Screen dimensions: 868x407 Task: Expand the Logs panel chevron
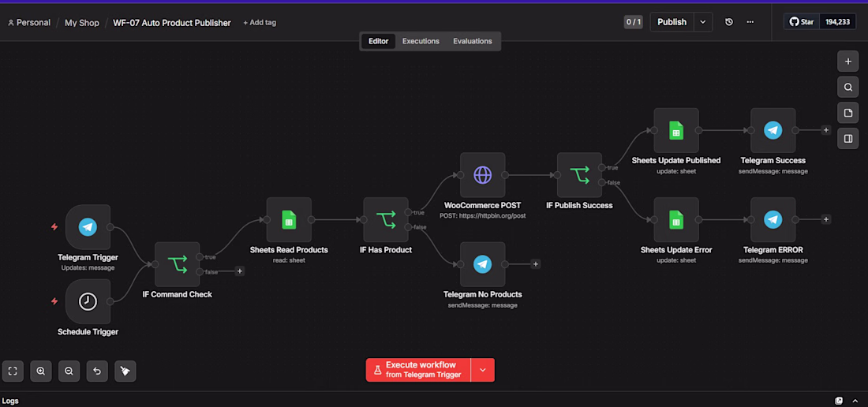point(855,401)
